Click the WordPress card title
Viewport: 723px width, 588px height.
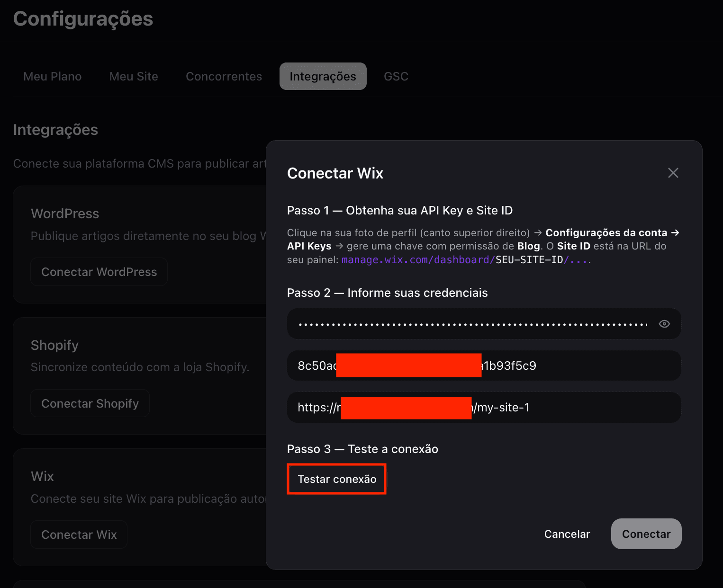[x=65, y=214]
